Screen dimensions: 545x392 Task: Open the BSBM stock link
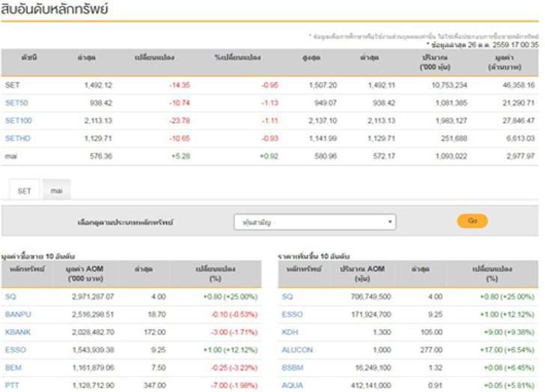292,367
